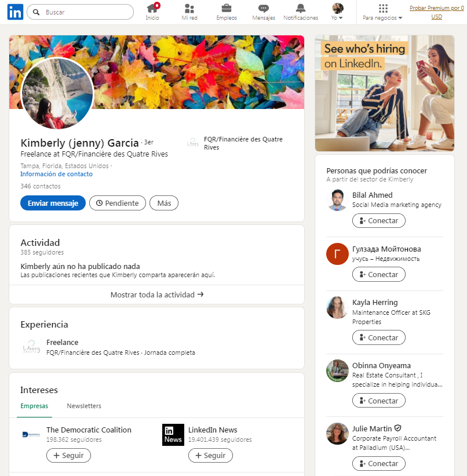Connect with Julie Martin
This screenshot has height=476, width=467.
click(x=379, y=464)
